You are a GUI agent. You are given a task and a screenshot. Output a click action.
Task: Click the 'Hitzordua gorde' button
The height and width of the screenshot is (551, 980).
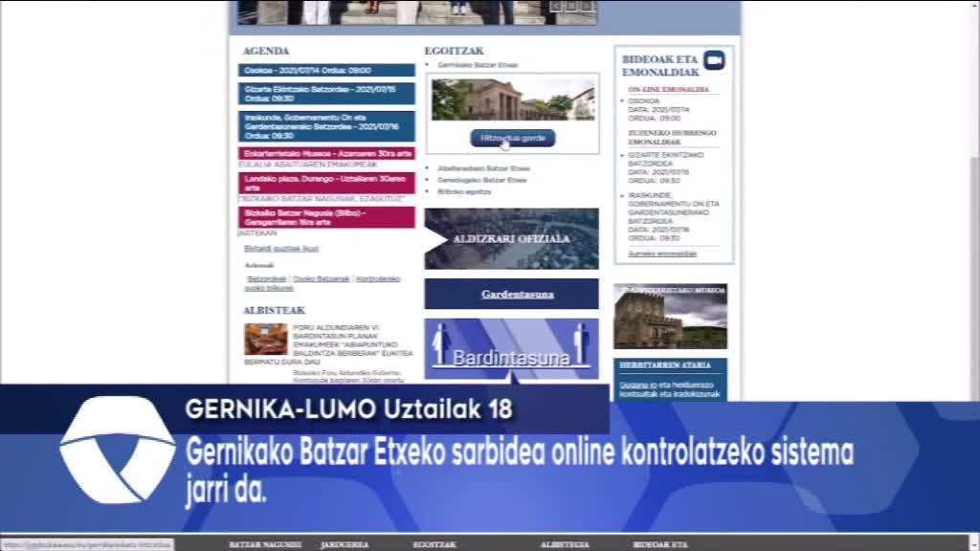(513, 138)
